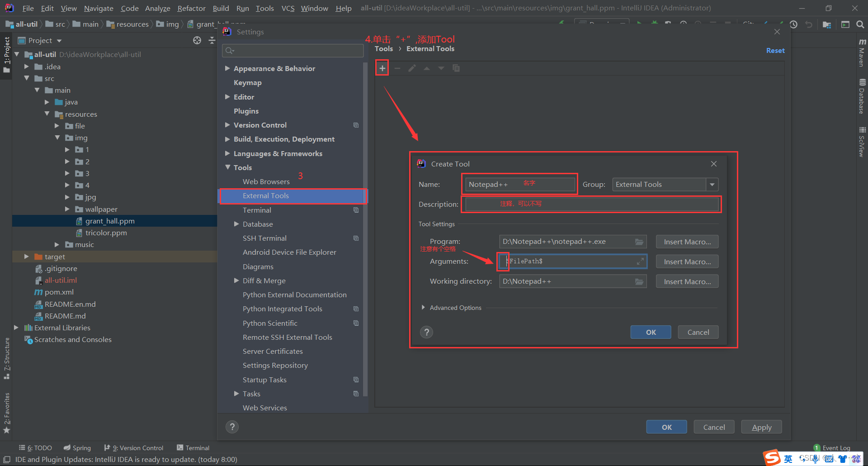Screen dimensions: 868x466
Task: Open the Group dropdown in Create Tool
Action: pyautogui.click(x=712, y=185)
